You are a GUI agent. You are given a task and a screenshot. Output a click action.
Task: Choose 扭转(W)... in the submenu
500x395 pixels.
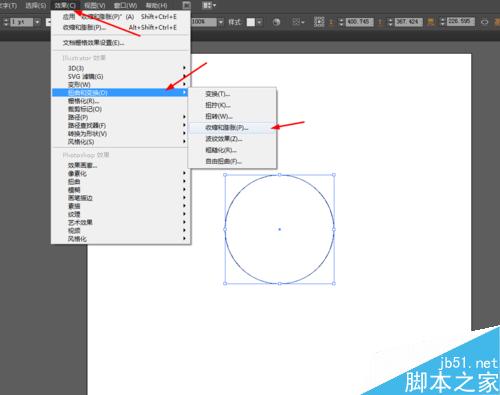[232, 116]
